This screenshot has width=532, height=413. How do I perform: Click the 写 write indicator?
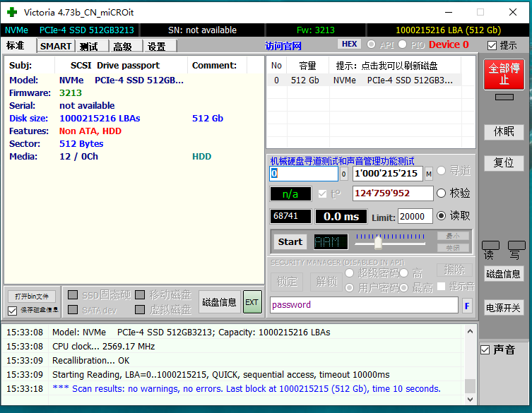516,250
